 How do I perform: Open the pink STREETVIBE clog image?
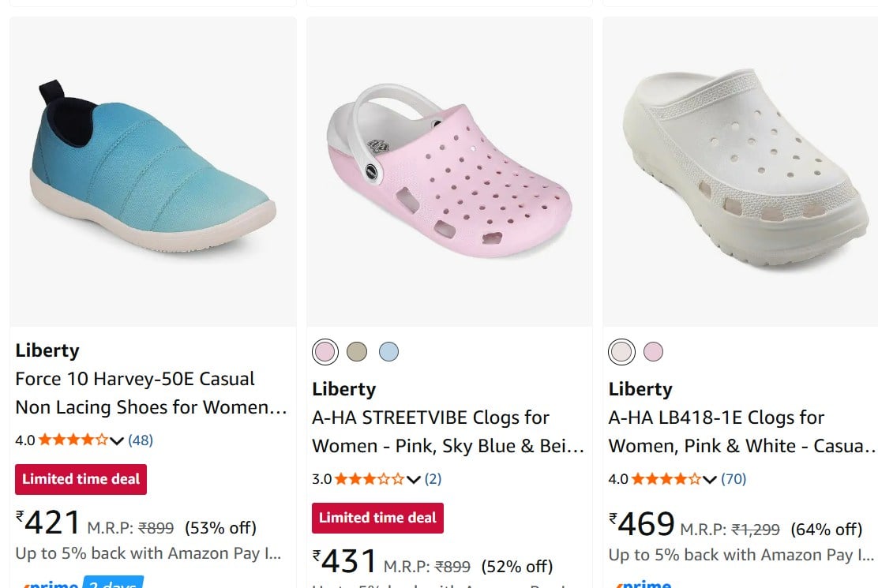[449, 172]
